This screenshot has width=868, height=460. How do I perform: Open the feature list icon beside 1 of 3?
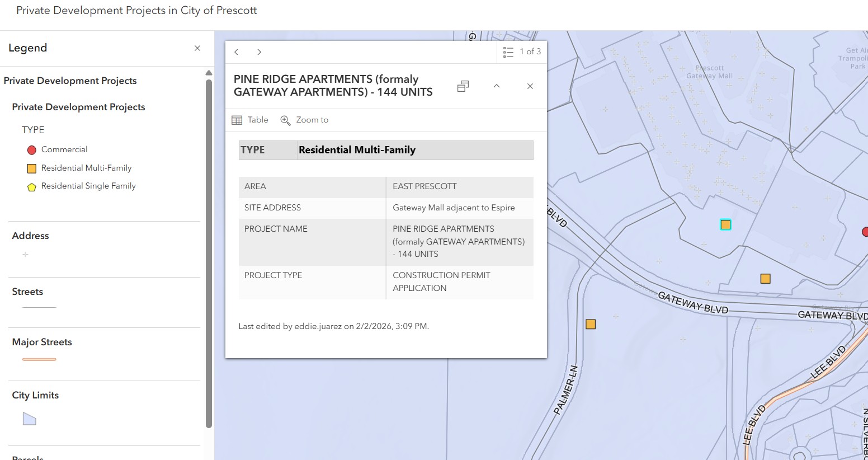(508, 51)
